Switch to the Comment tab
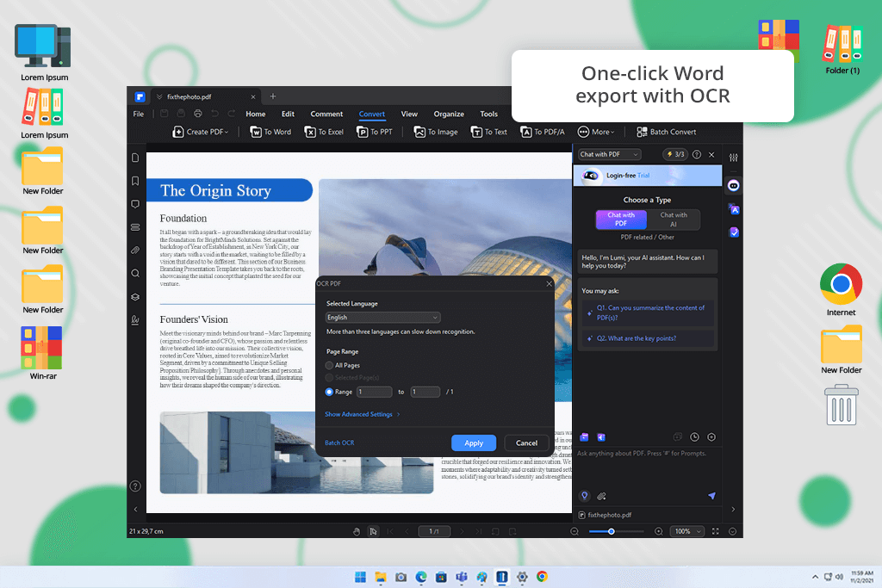Viewport: 882px width, 588px height. coord(326,115)
